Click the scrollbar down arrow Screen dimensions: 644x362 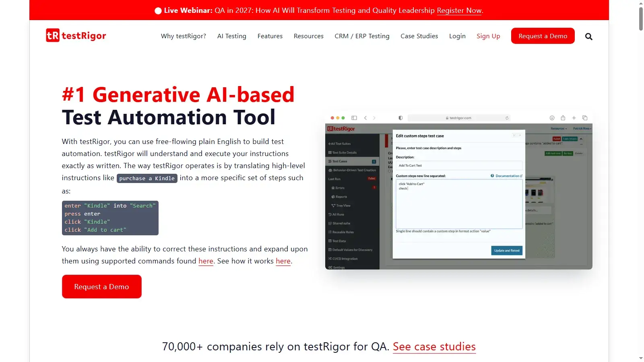pos(641,358)
